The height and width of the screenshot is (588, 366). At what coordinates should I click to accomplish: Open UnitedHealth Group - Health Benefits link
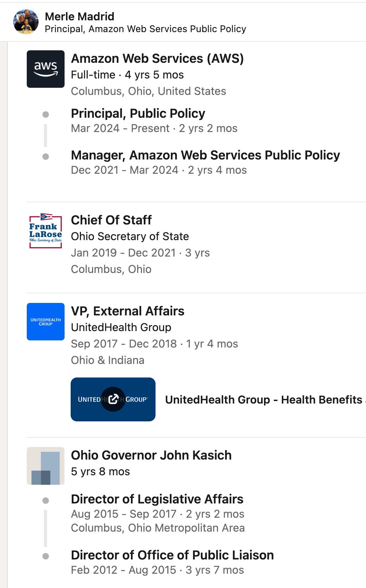pos(265,400)
